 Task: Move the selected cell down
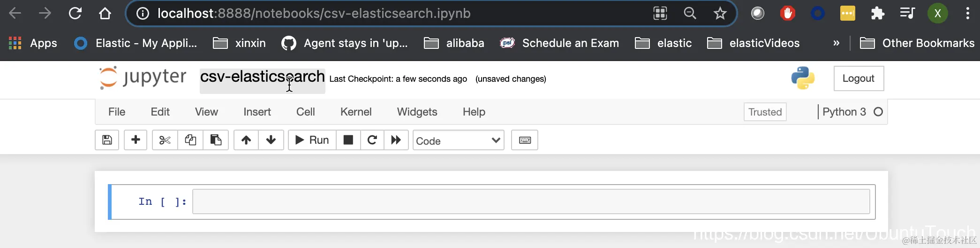coord(271,140)
